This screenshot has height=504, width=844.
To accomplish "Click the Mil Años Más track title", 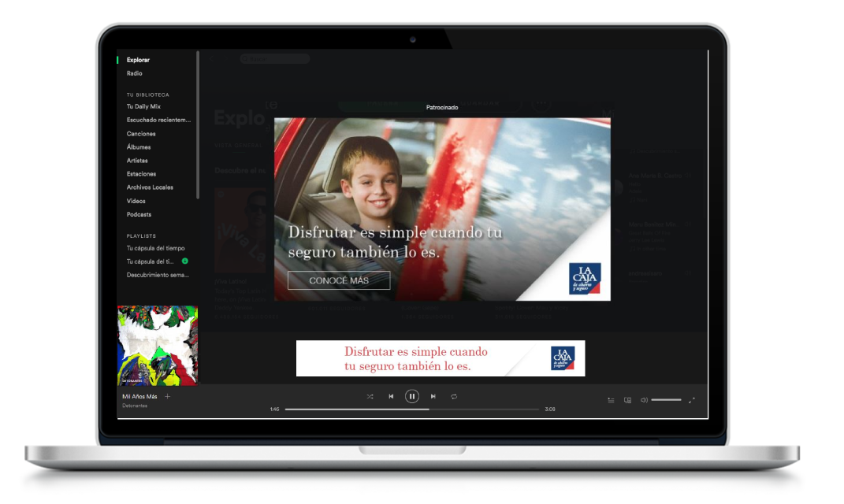I will [140, 396].
